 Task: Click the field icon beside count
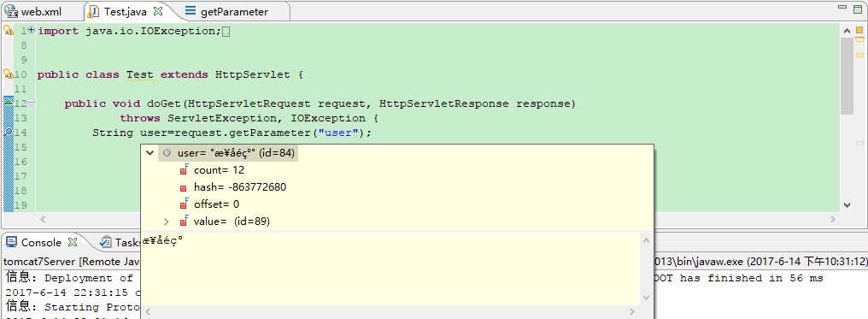click(184, 169)
